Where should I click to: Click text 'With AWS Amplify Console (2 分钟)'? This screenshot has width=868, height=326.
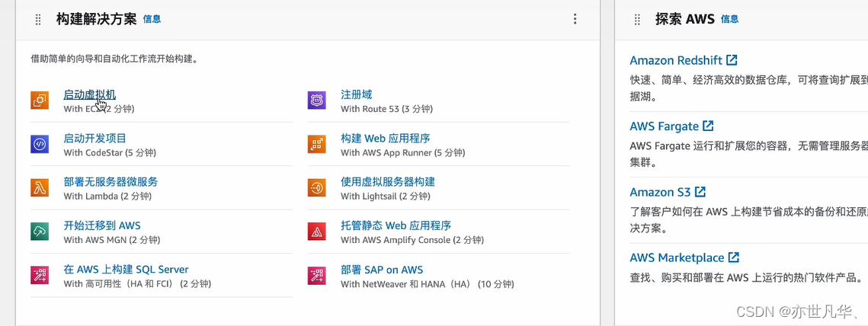pyautogui.click(x=412, y=240)
